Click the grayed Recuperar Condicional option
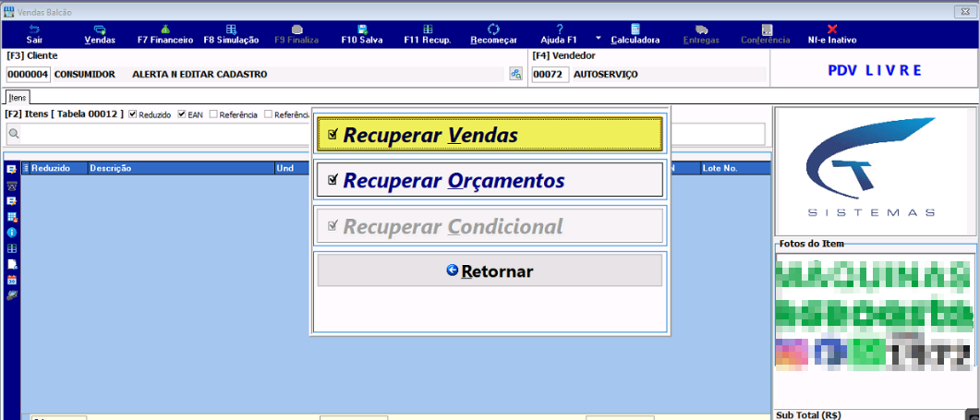 pyautogui.click(x=490, y=225)
